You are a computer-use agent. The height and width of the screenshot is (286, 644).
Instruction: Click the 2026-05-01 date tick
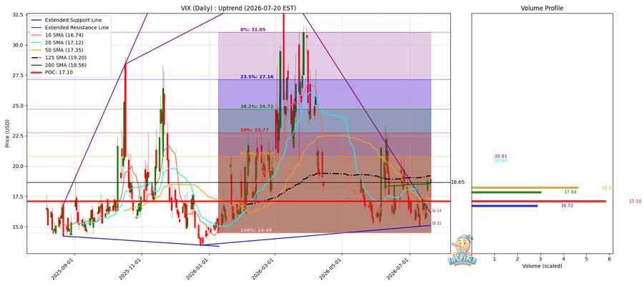click(331, 269)
